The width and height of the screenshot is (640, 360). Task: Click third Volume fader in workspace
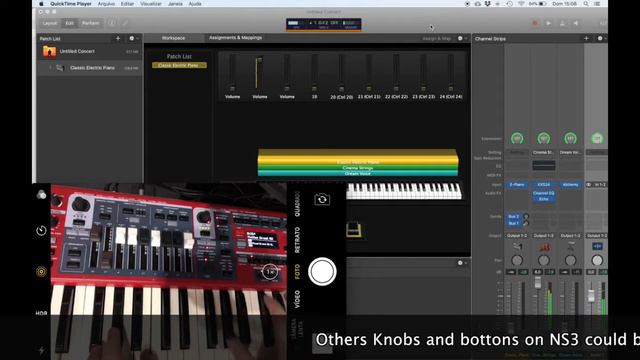(x=287, y=73)
